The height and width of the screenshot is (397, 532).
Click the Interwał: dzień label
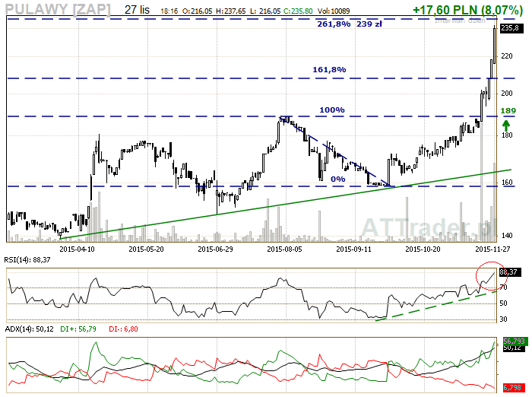460,21
